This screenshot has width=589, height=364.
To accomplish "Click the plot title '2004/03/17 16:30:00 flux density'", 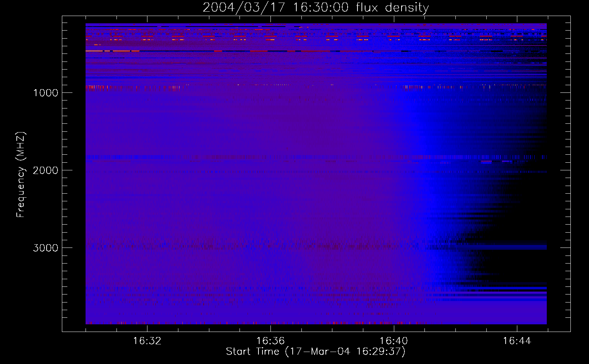I will (316, 7).
